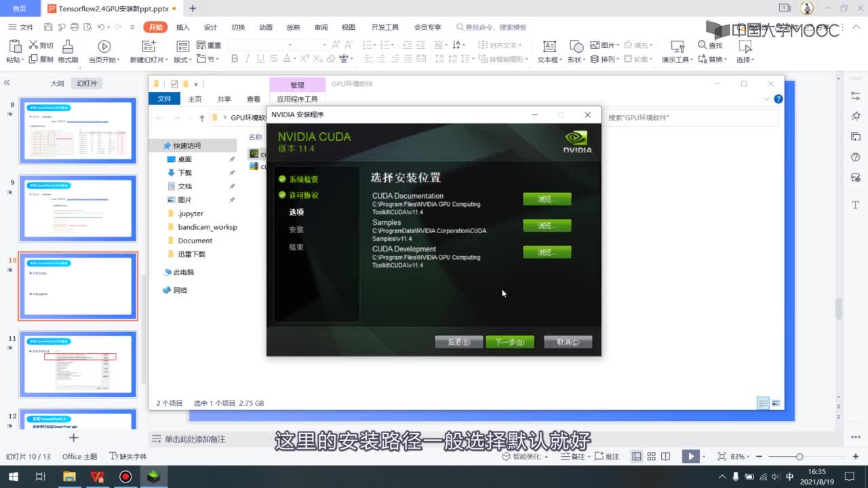Open the Layout (版式) dropdown

pyautogui.click(x=183, y=59)
